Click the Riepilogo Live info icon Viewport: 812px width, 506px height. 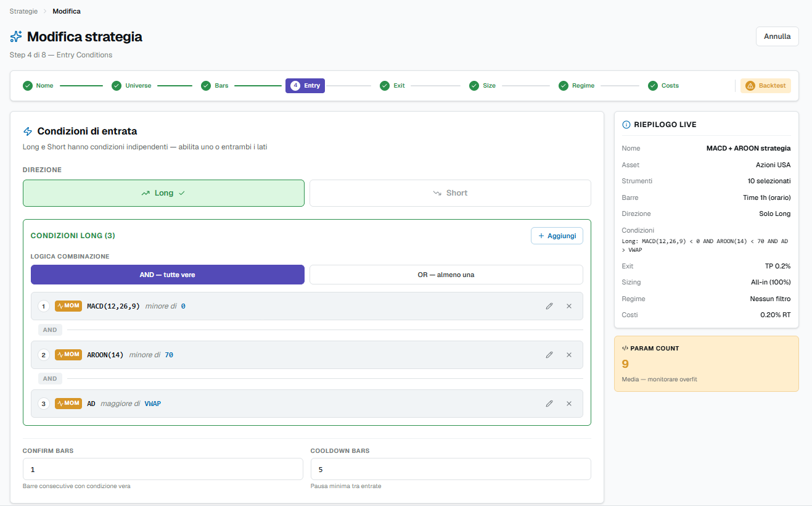[626, 125]
